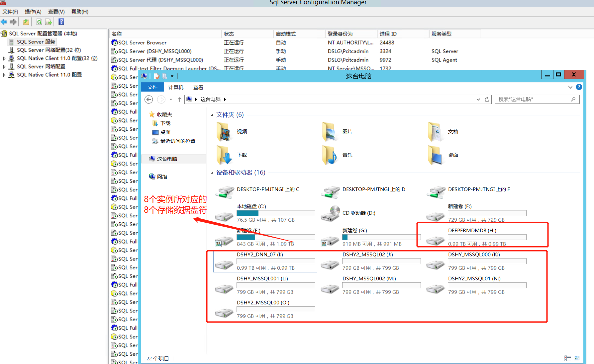Collapse the 文件夹 (6) group
The image size is (594, 364).
212,115
